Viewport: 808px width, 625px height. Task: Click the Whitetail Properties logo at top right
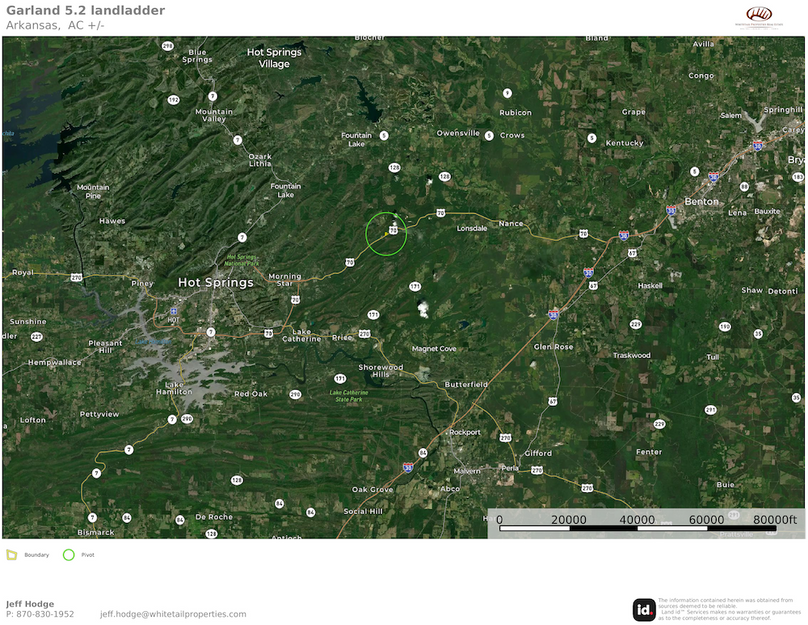pos(763,17)
